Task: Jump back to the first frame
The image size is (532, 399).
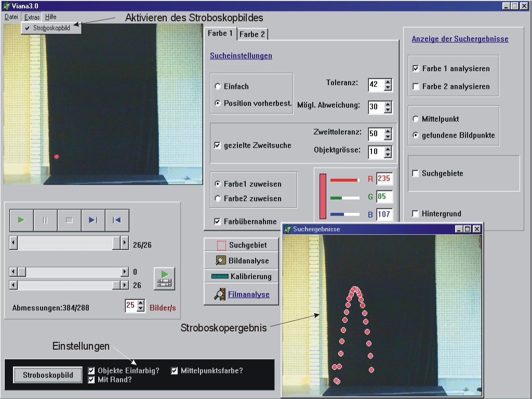Action: [117, 220]
